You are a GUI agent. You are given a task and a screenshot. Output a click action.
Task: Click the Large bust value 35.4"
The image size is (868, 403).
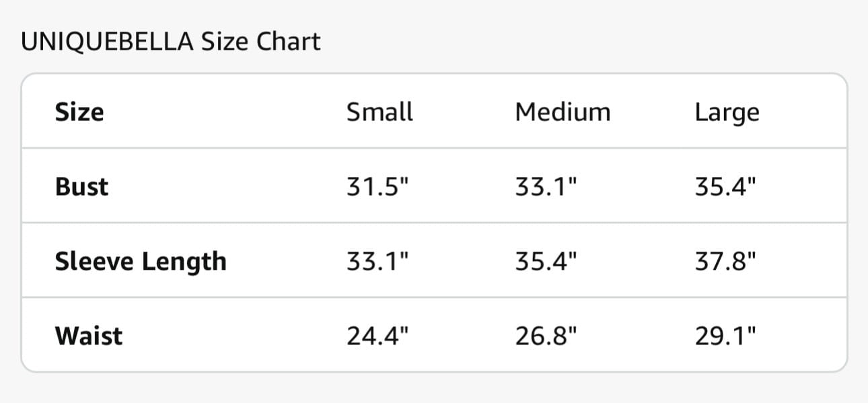click(726, 186)
